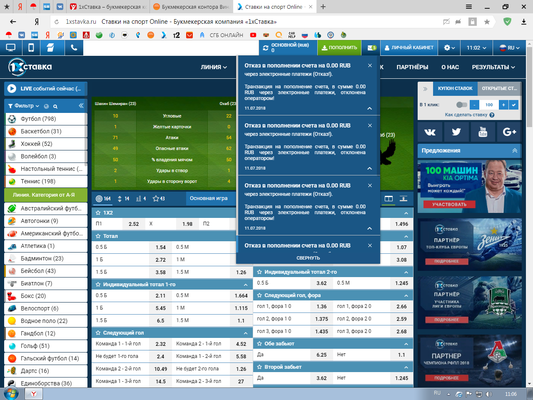Open Yandex browser taskbar item
533x400 pixels.
(x=33, y=394)
